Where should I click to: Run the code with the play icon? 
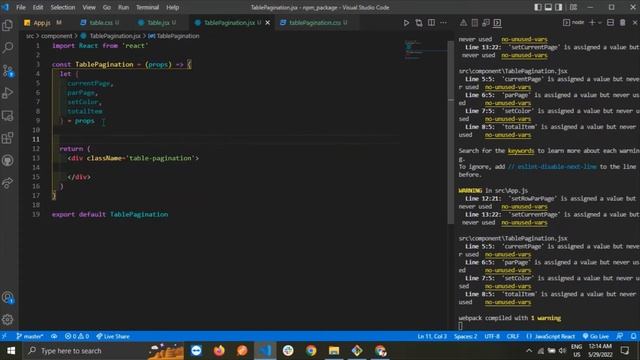[x=406, y=23]
